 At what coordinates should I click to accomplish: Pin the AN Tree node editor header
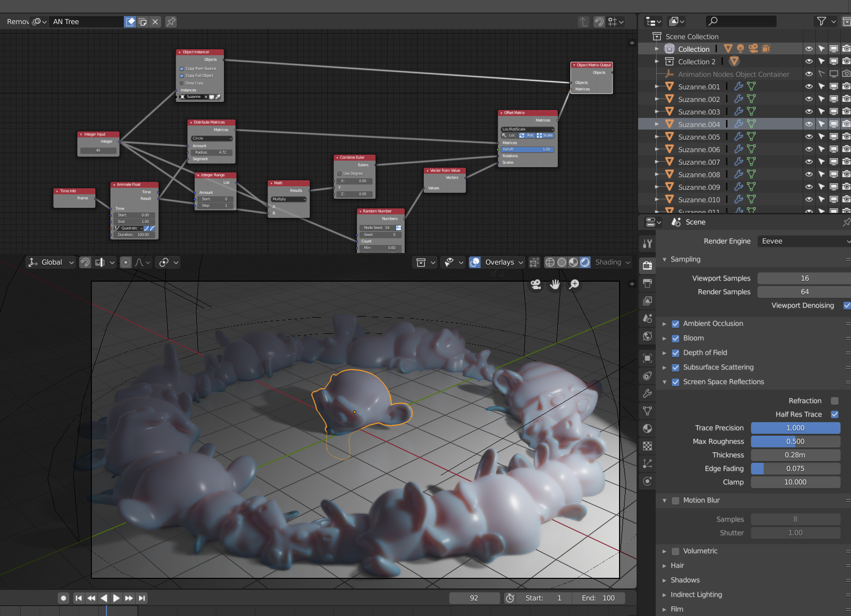point(170,22)
